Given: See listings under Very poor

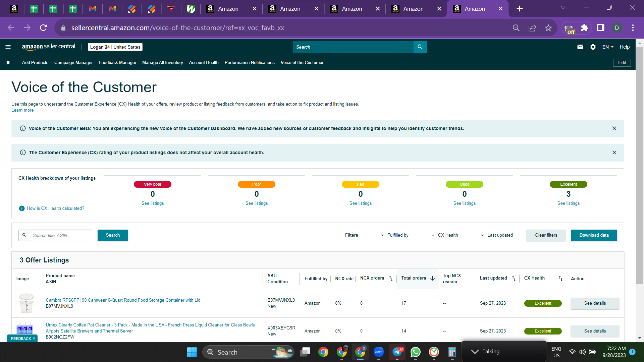Looking at the screenshot, I should click(153, 203).
